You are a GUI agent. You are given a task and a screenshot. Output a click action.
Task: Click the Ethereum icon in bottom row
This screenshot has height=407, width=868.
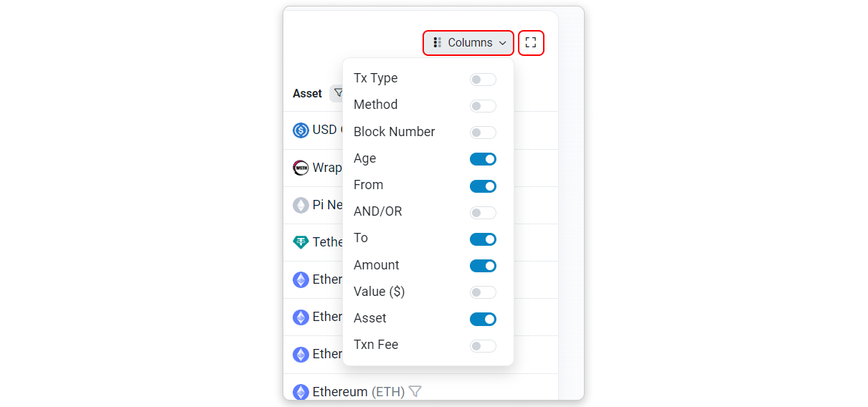301,392
